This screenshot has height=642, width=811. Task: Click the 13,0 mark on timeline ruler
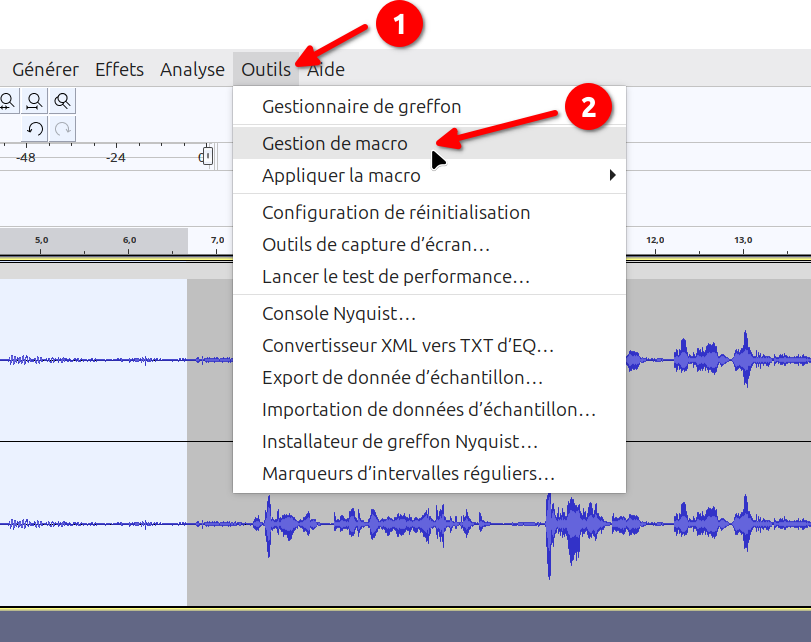point(743,241)
